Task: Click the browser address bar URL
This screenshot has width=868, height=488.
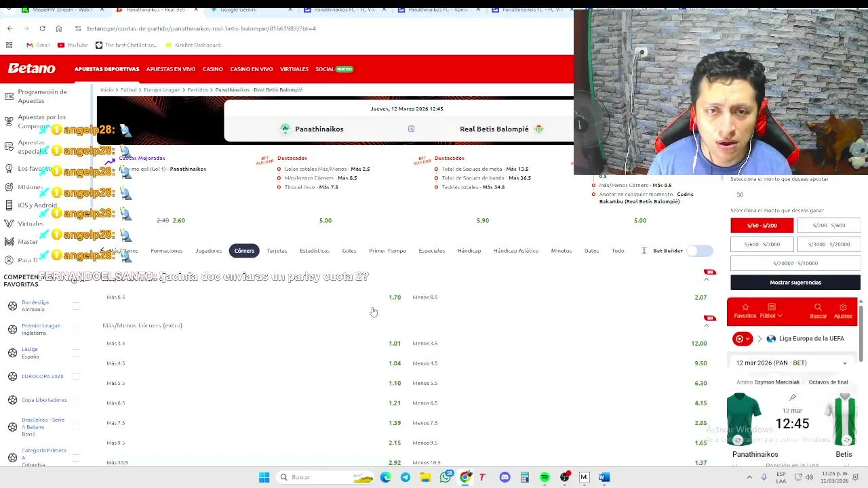Action: click(x=201, y=28)
